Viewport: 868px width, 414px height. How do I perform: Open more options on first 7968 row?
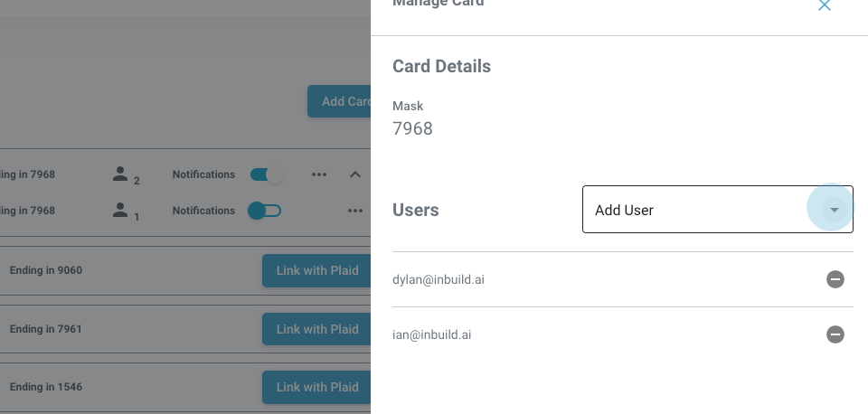[x=318, y=174]
